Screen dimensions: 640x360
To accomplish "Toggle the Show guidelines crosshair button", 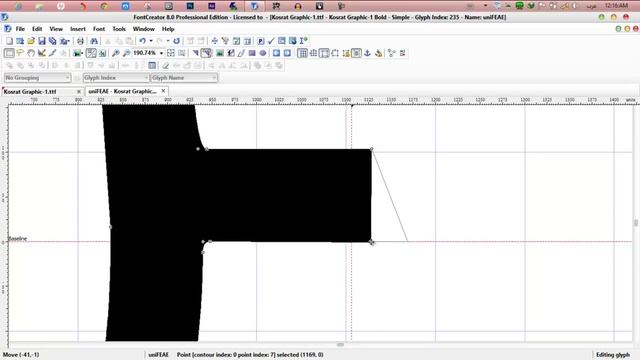I will pyautogui.click(x=313, y=53).
